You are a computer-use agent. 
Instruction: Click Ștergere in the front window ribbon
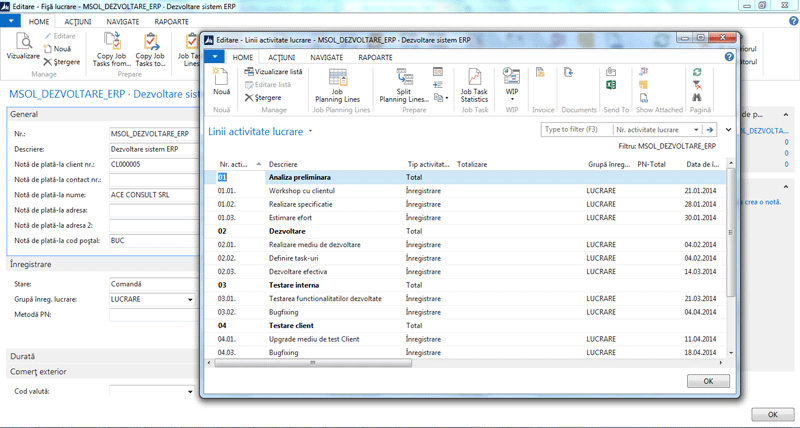263,97
